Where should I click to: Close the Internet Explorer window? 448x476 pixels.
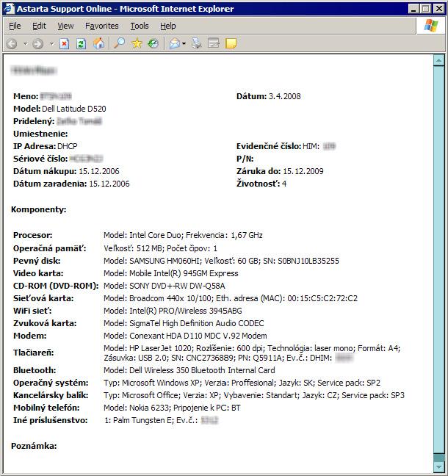tap(439, 9)
